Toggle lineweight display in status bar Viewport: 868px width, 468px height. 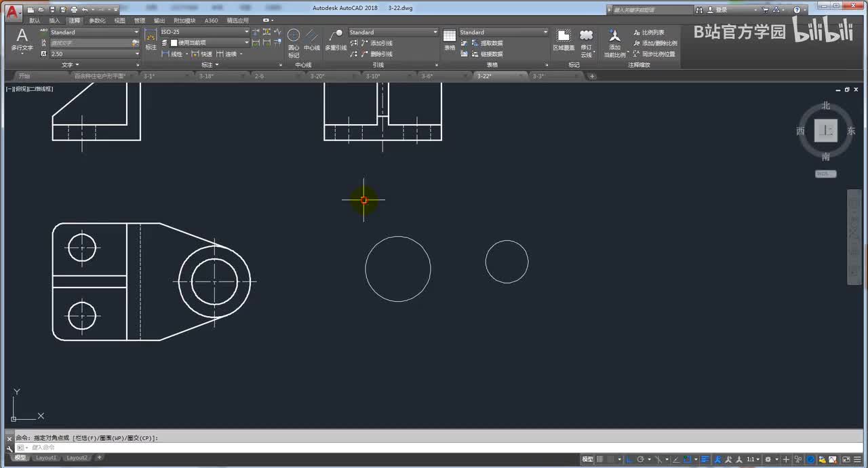pyautogui.click(x=705, y=459)
